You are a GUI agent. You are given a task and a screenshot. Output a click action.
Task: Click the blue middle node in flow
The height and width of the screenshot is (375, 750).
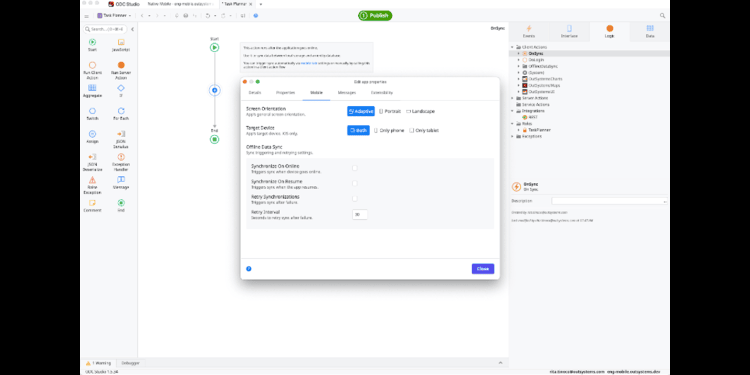click(214, 90)
